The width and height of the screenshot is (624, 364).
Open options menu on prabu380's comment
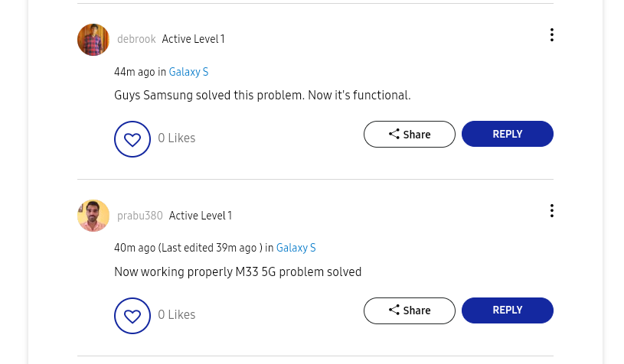point(551,211)
